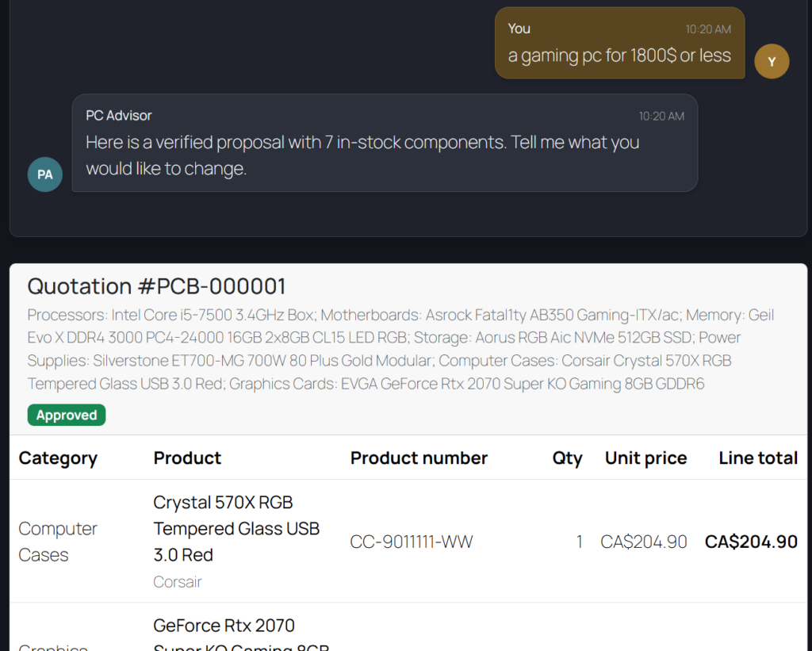Click the Computer Cases category cell
This screenshot has height=651, width=812.
58,542
